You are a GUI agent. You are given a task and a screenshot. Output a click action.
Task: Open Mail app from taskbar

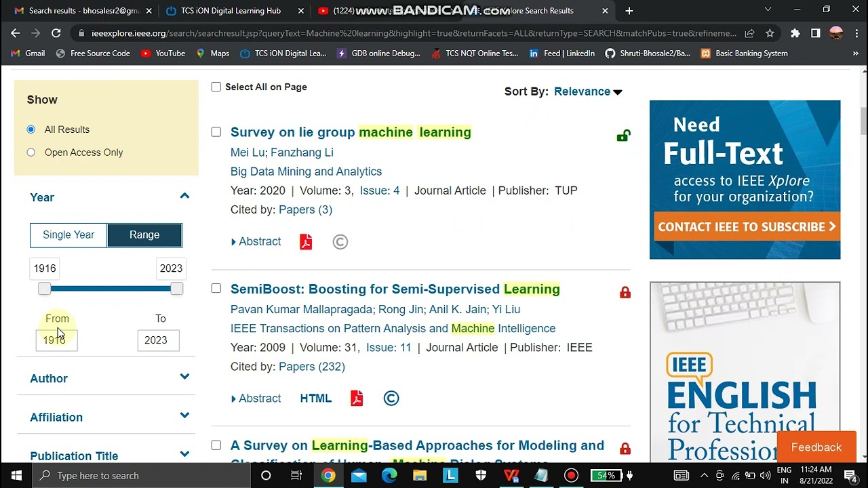(359, 476)
